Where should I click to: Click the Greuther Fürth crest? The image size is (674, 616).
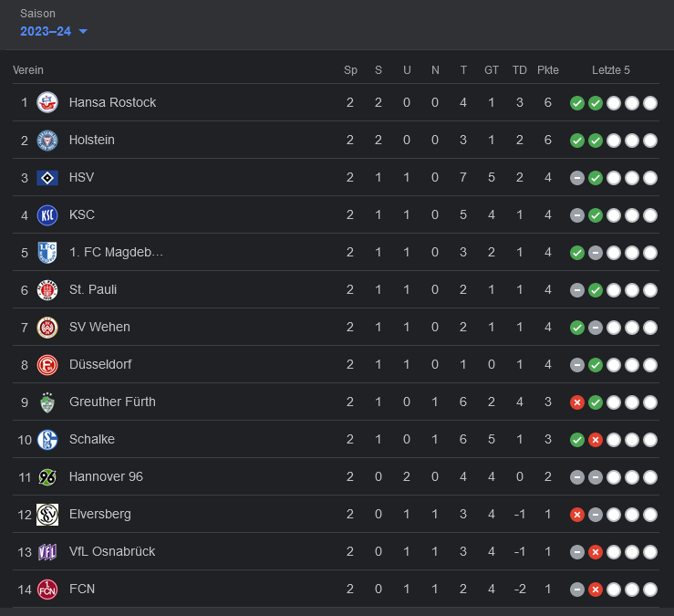[x=47, y=402]
